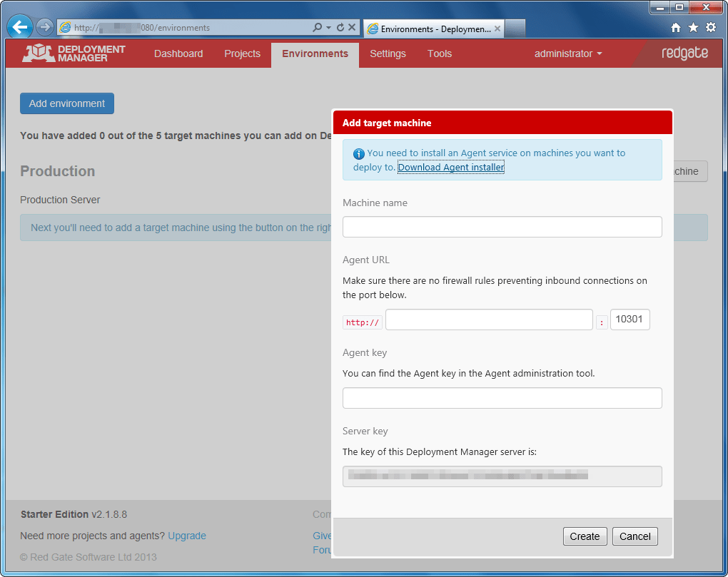Viewport: 728px width, 577px height.
Task: Click the redgate logo
Action: [x=685, y=53]
